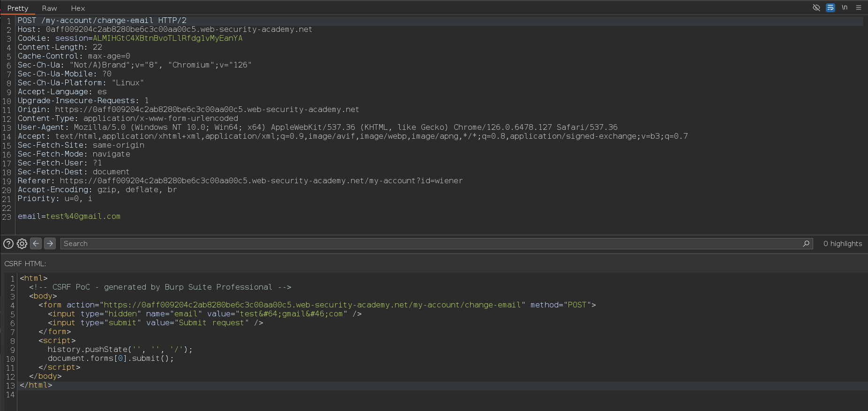Click the closing </html> tag line
Viewport: 868px width, 411px height.
click(x=36, y=385)
